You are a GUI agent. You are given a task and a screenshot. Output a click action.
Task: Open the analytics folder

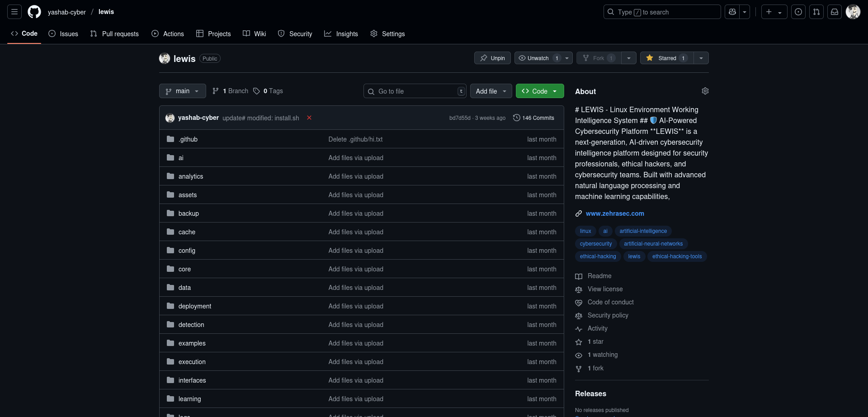[191, 176]
